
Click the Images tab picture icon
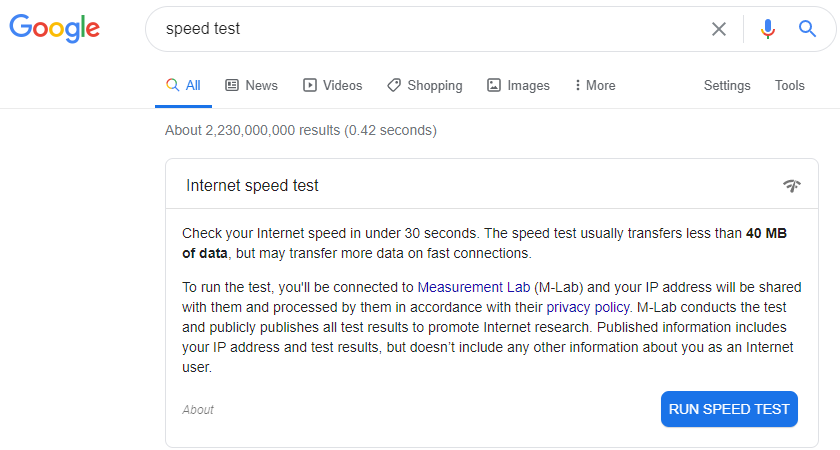point(494,86)
